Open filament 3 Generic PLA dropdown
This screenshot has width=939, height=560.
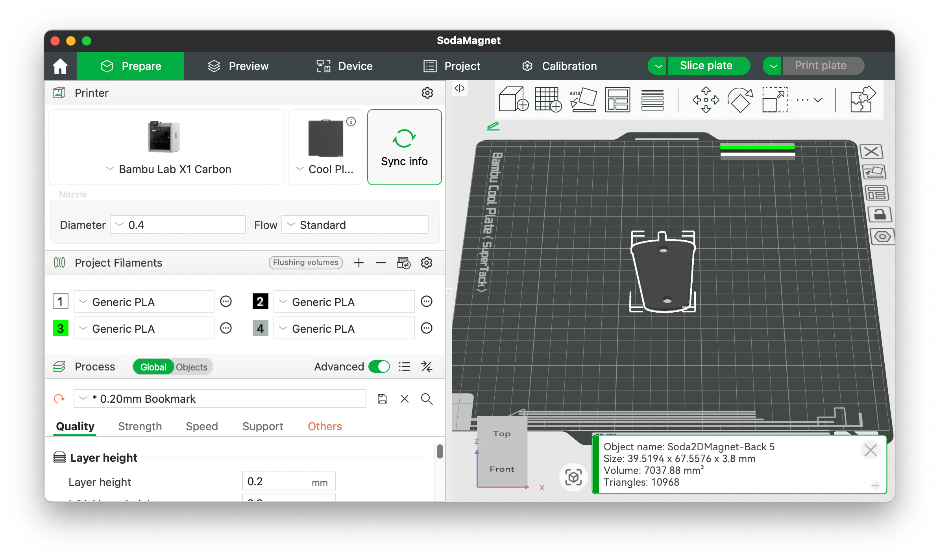(144, 328)
